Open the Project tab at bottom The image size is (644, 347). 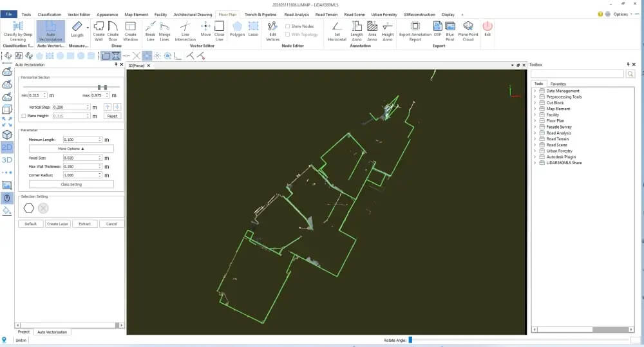24,332
